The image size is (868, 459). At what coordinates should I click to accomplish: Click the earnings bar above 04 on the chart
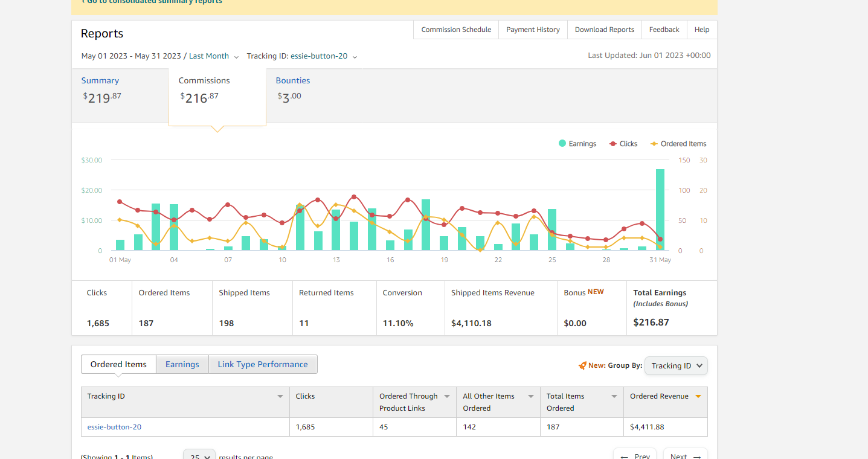click(174, 227)
